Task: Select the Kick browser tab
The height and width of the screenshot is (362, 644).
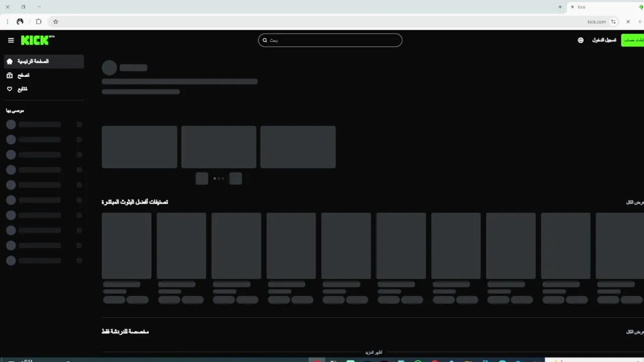Action: (605, 7)
